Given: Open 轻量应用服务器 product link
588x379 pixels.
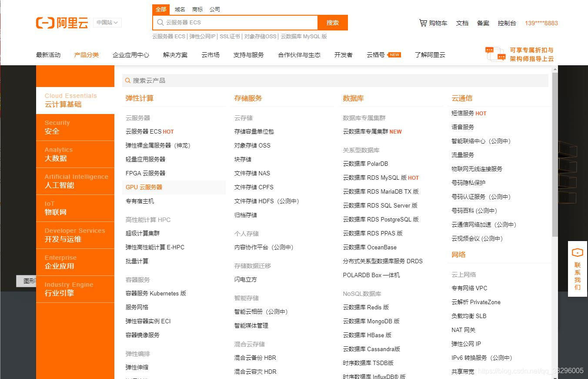Looking at the screenshot, I should coord(145,159).
